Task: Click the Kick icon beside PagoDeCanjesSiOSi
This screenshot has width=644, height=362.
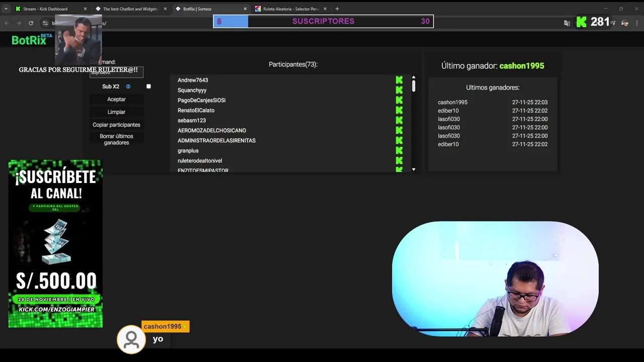Action: 399,100
